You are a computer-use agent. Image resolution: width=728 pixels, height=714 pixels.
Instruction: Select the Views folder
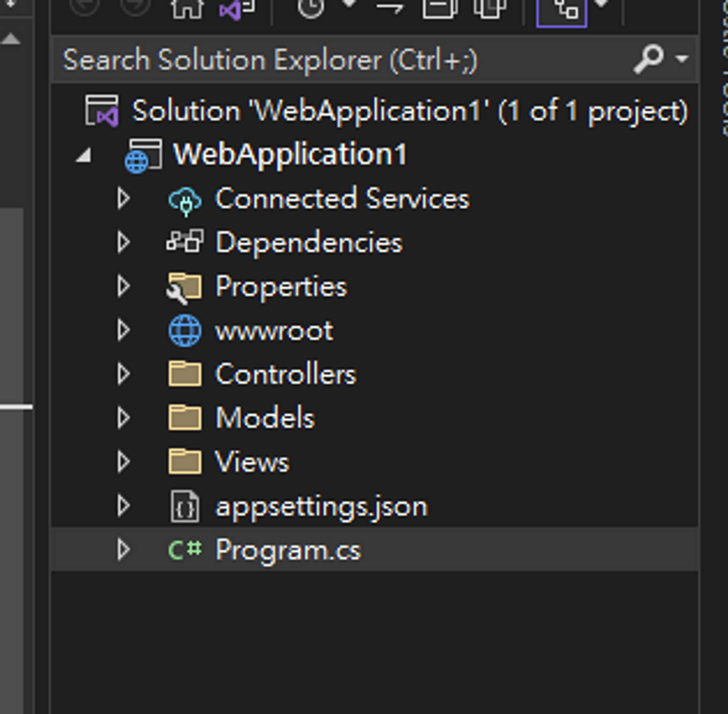click(252, 461)
